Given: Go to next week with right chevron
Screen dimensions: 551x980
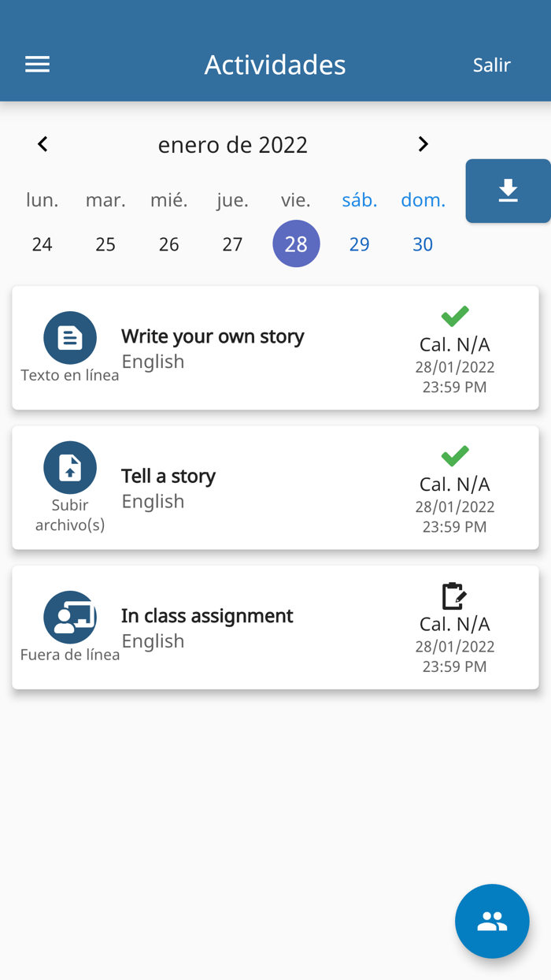Looking at the screenshot, I should pos(423,144).
